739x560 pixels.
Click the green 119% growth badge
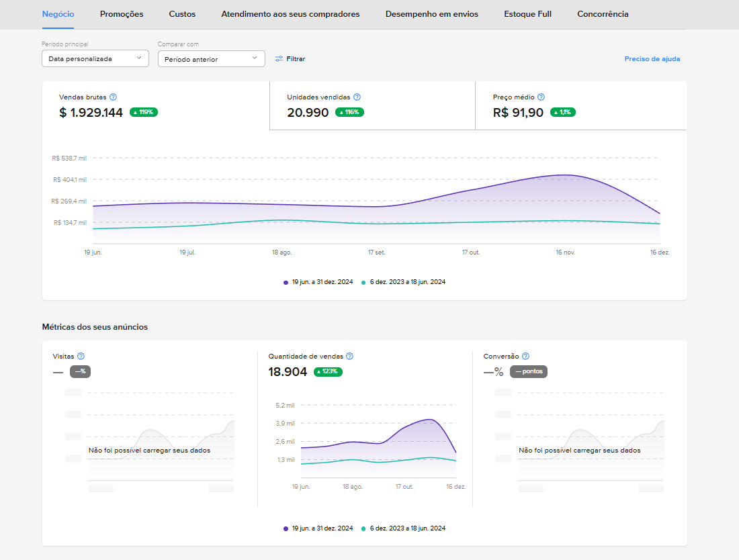[144, 112]
